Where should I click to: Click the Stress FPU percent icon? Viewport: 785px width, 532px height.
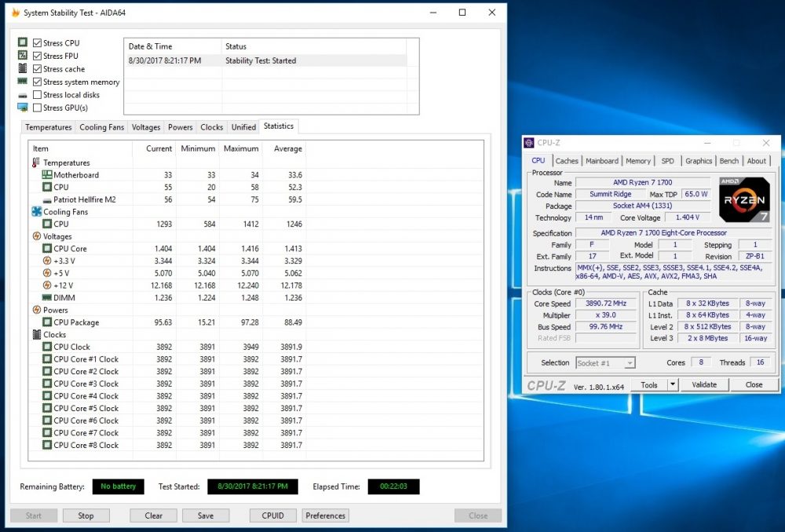23,56
